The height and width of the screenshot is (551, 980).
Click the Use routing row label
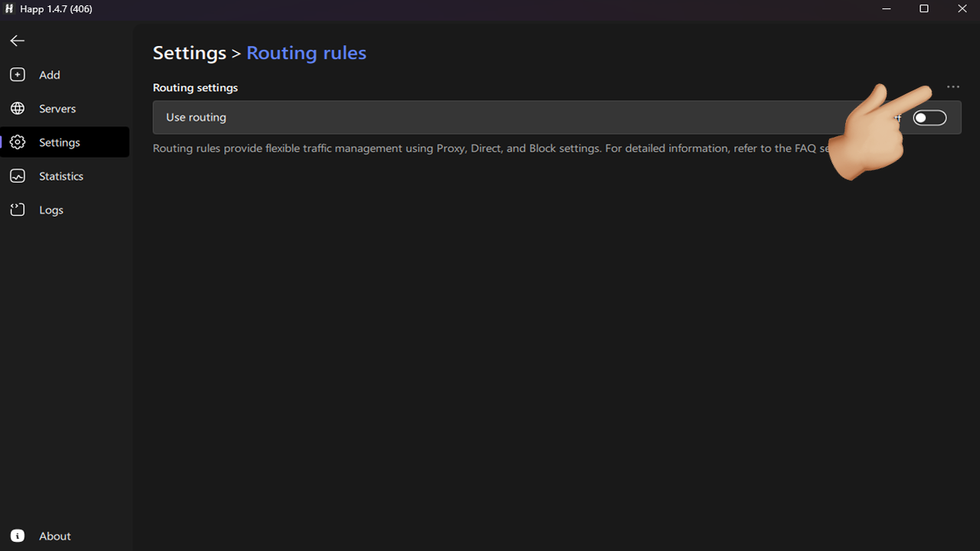196,118
